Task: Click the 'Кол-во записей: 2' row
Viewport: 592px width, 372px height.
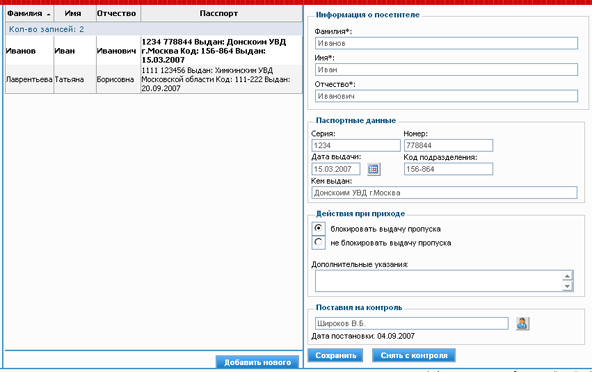Action: (154, 29)
